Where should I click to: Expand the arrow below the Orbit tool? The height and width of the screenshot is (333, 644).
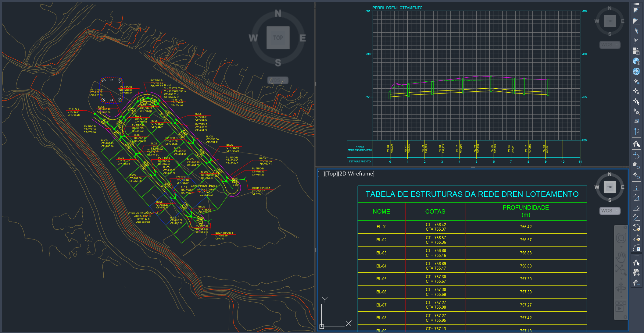pyautogui.click(x=621, y=296)
